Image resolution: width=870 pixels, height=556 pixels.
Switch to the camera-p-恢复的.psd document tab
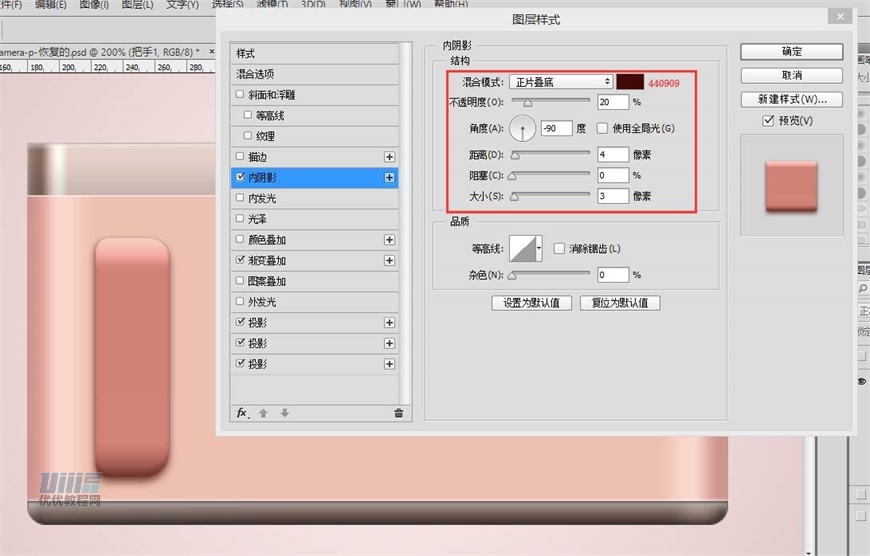point(100,50)
